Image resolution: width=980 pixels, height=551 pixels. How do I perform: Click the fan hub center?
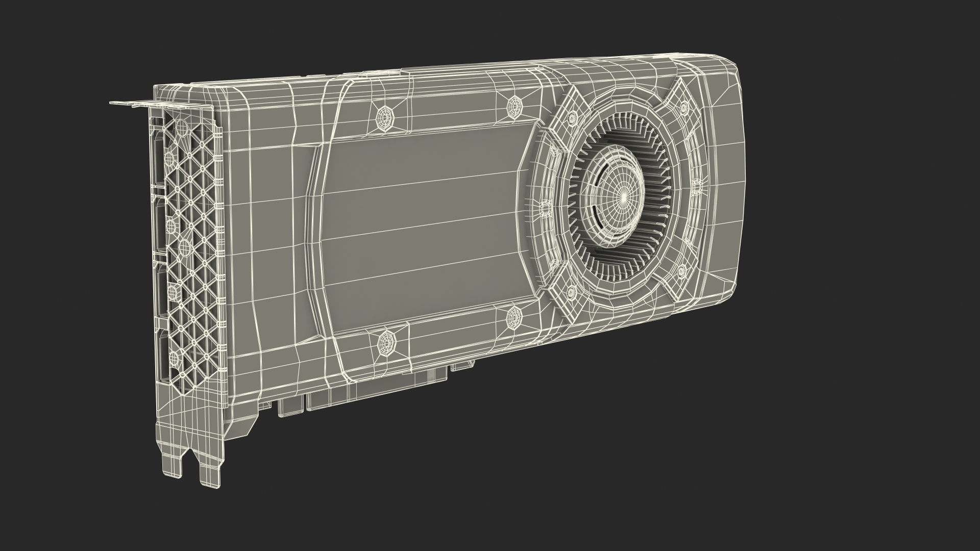click(x=624, y=195)
